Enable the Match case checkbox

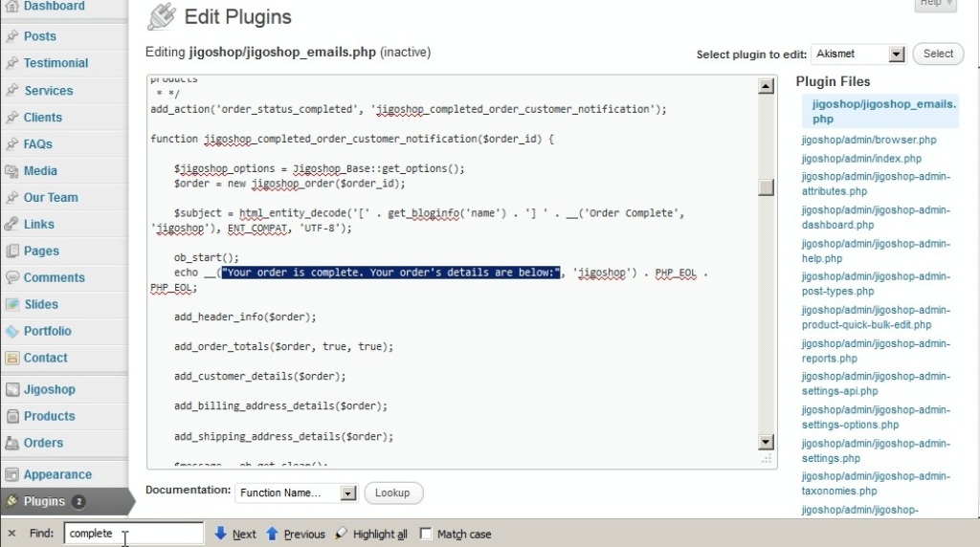point(427,534)
